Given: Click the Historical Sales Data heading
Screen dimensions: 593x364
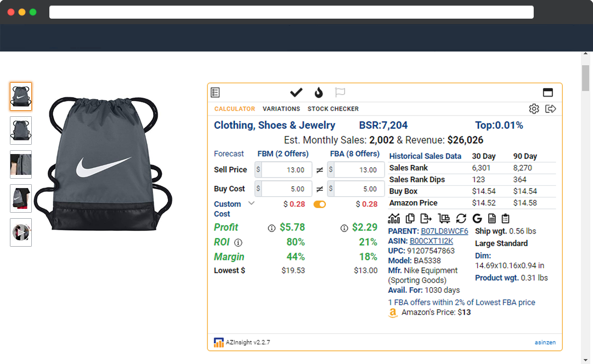Looking at the screenshot, I should (425, 156).
